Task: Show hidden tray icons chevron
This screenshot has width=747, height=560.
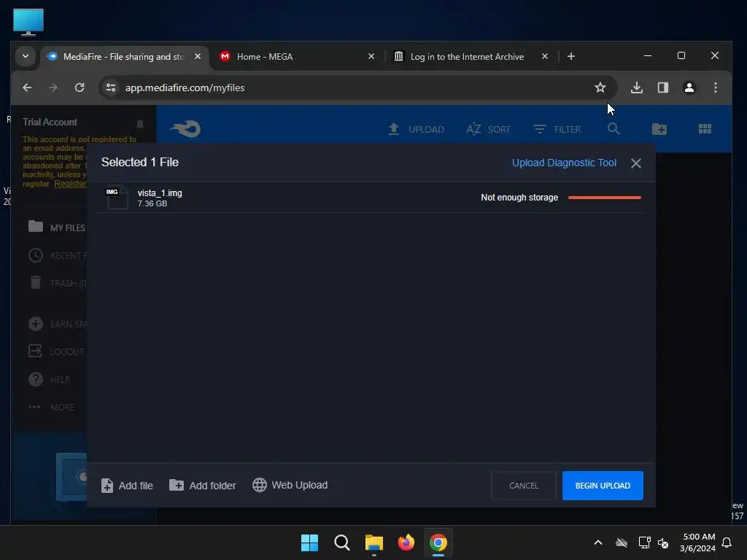Action: (598, 542)
